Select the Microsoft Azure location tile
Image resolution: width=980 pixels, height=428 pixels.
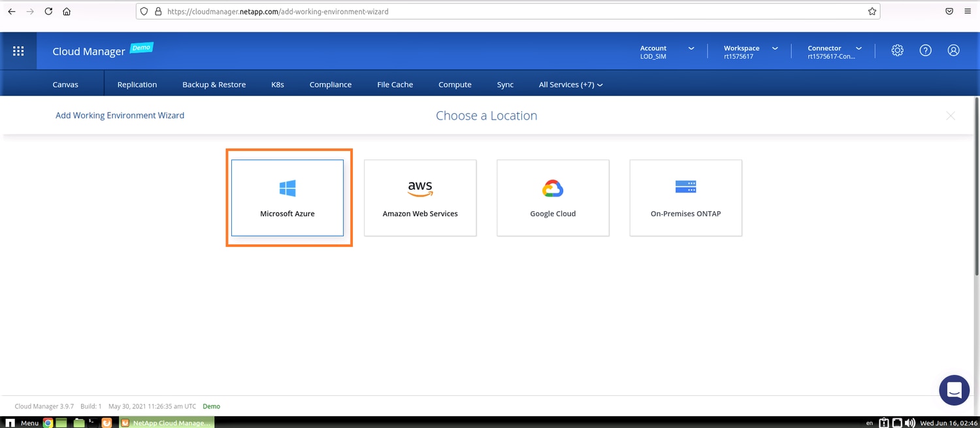[287, 197]
